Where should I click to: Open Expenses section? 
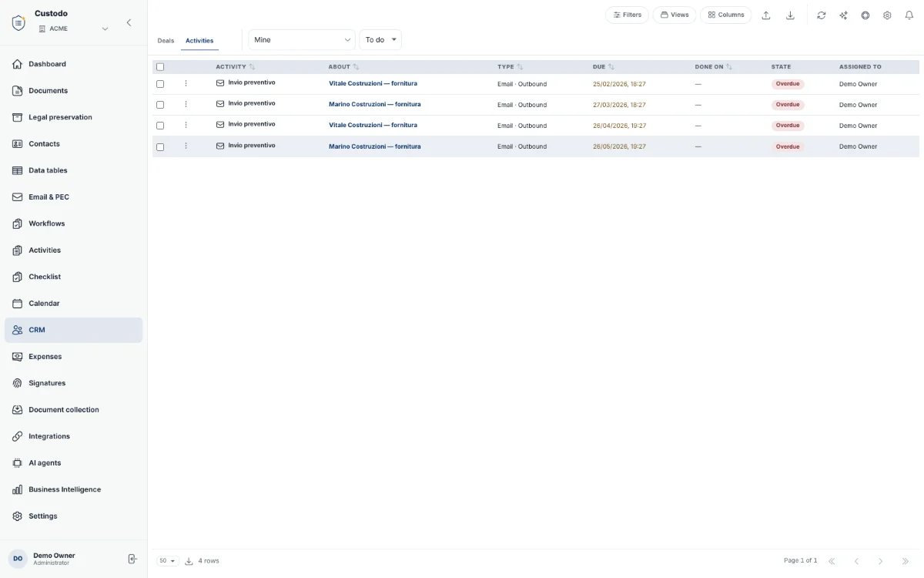point(73,357)
